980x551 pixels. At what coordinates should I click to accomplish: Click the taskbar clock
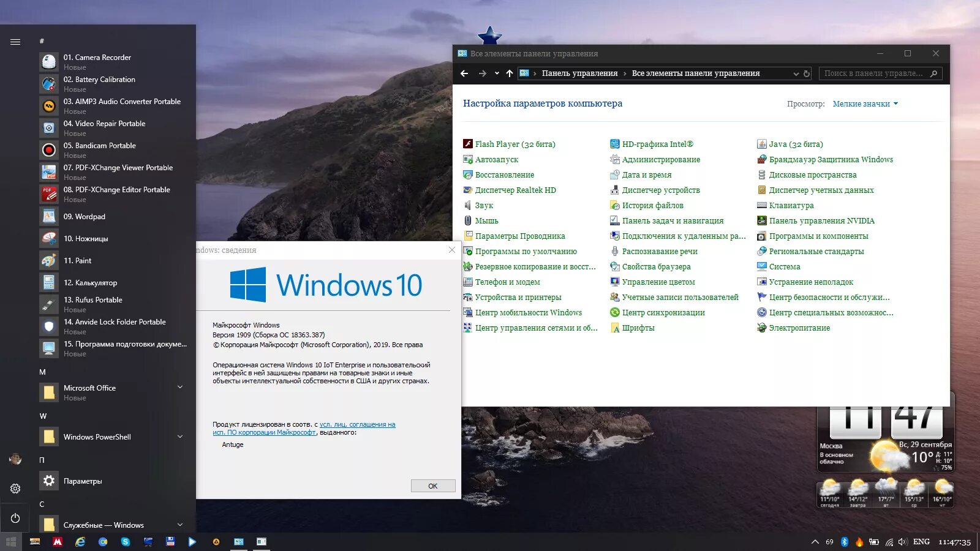click(954, 542)
